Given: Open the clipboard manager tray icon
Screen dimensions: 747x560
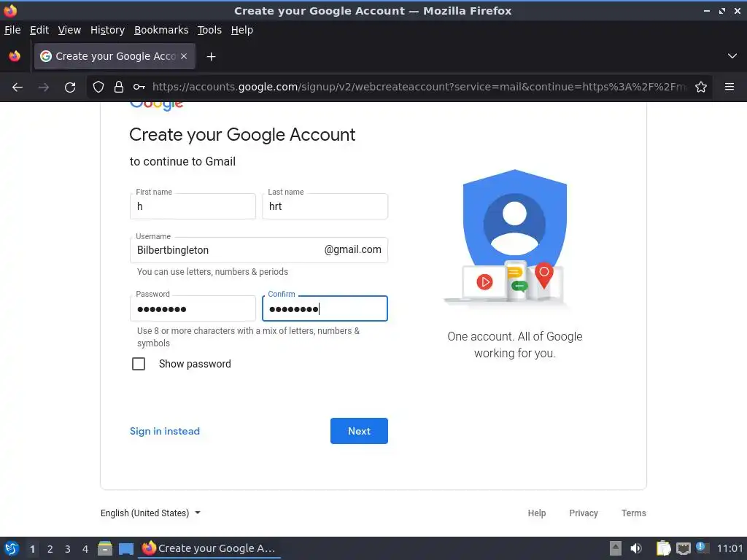Looking at the screenshot, I should click(663, 548).
